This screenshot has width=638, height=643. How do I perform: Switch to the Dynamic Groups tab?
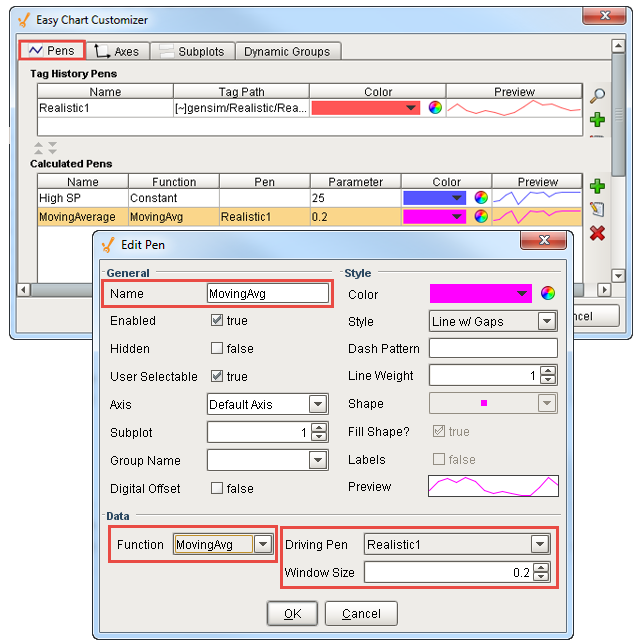tap(287, 51)
